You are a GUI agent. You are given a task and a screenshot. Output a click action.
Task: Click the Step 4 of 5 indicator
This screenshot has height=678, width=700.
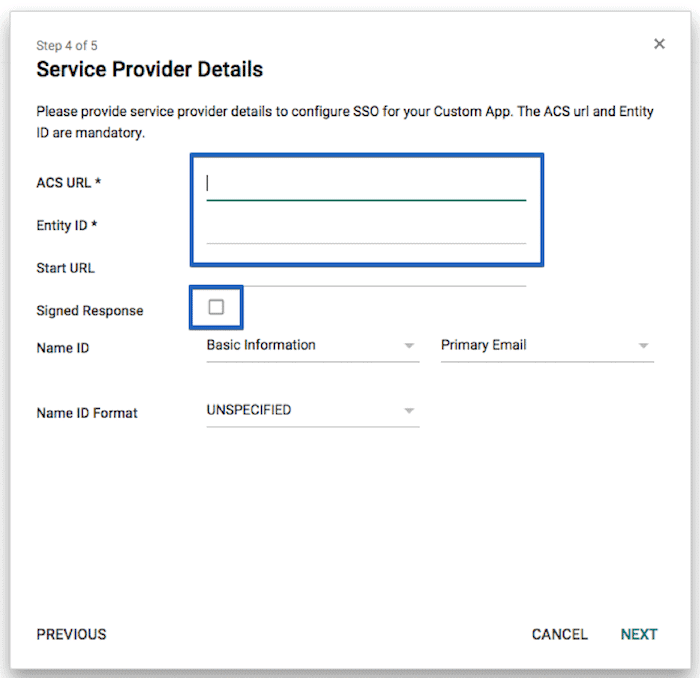[67, 46]
